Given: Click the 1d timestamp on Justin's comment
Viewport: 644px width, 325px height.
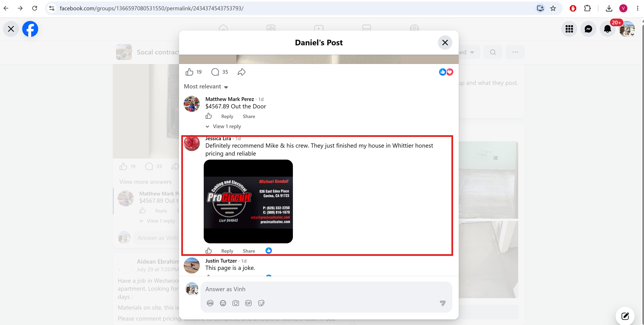Looking at the screenshot, I should tap(244, 261).
